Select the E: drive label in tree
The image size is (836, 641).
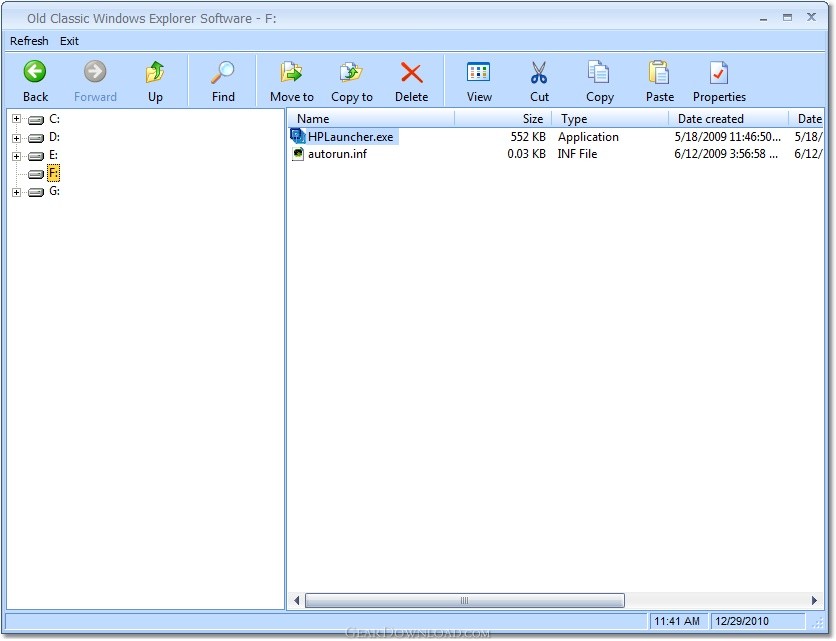click(x=53, y=155)
